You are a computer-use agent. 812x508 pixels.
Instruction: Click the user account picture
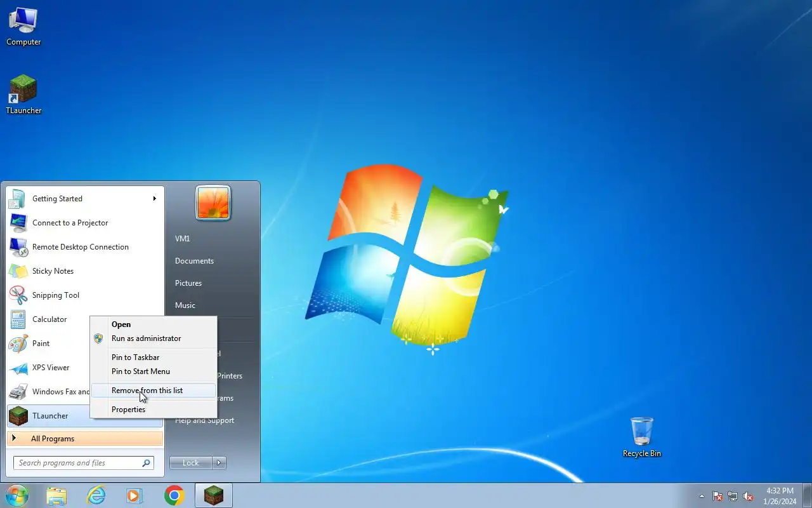click(213, 203)
